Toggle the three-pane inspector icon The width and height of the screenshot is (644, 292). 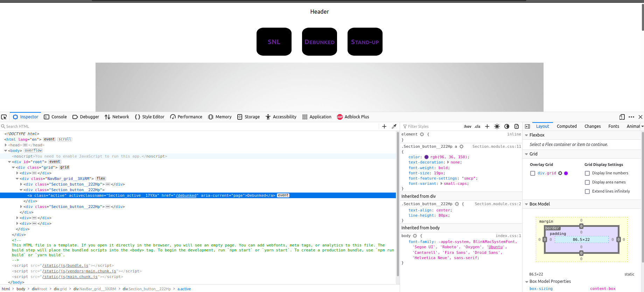[527, 126]
